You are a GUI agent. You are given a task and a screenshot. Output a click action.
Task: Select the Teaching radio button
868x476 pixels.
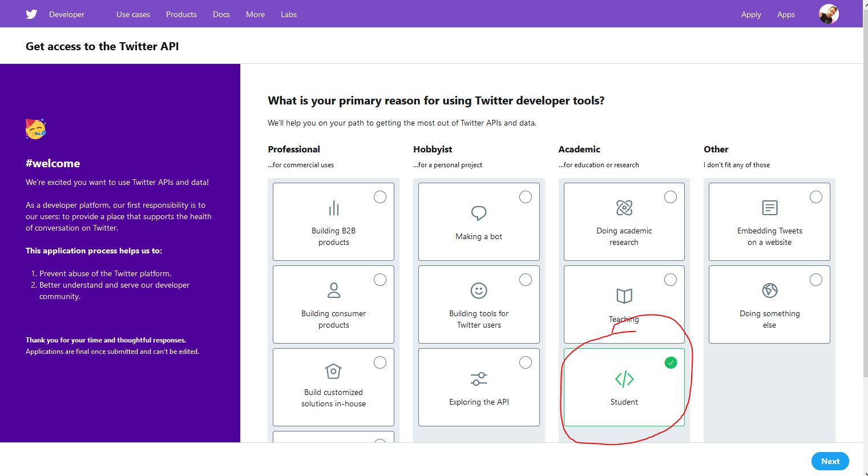tap(671, 280)
